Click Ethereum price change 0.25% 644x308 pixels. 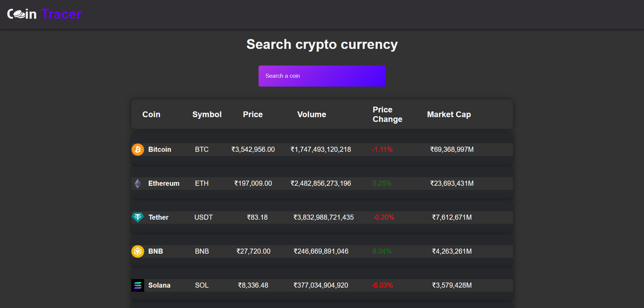coord(382,183)
